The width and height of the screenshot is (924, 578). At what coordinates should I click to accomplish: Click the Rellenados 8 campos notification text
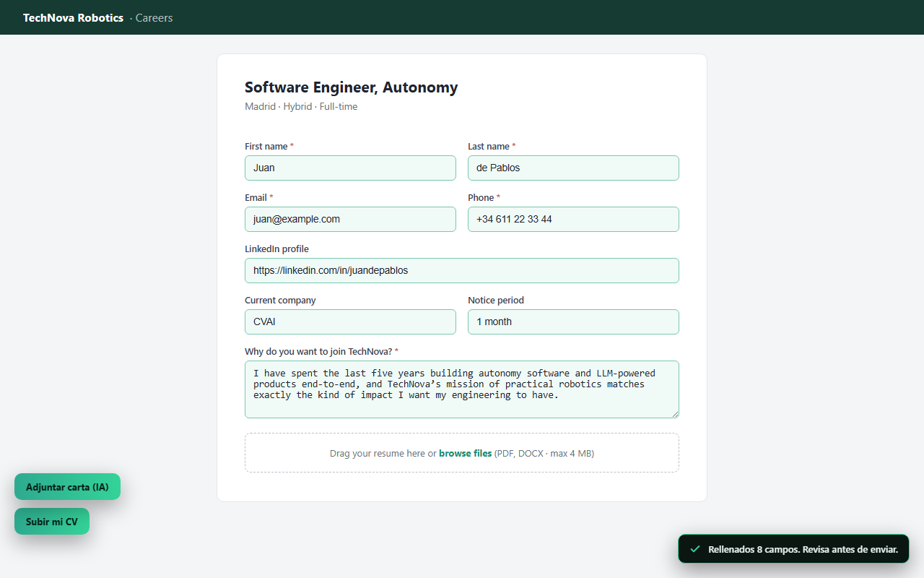(803, 549)
